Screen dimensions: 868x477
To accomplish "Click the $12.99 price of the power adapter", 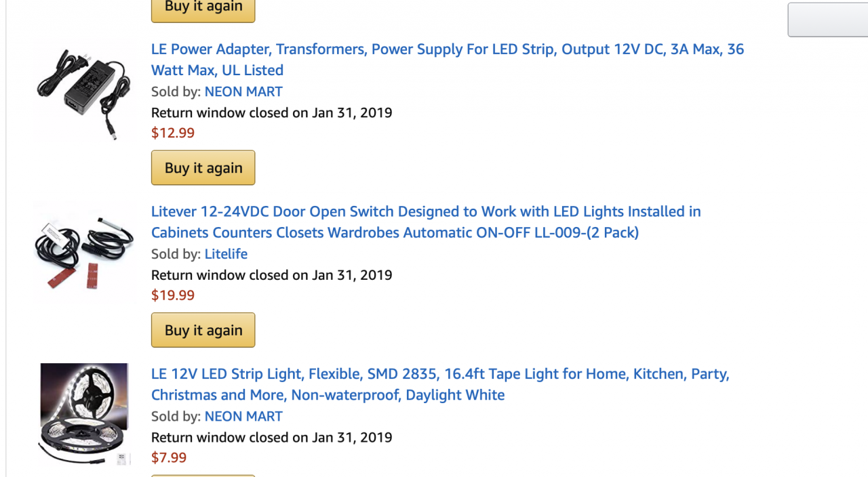I will pyautogui.click(x=173, y=133).
